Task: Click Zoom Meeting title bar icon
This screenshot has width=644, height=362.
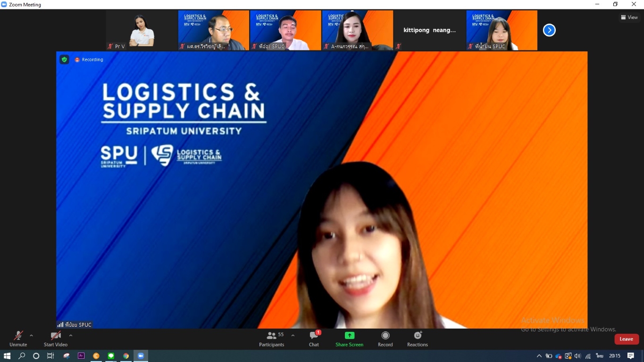Action: tap(4, 4)
